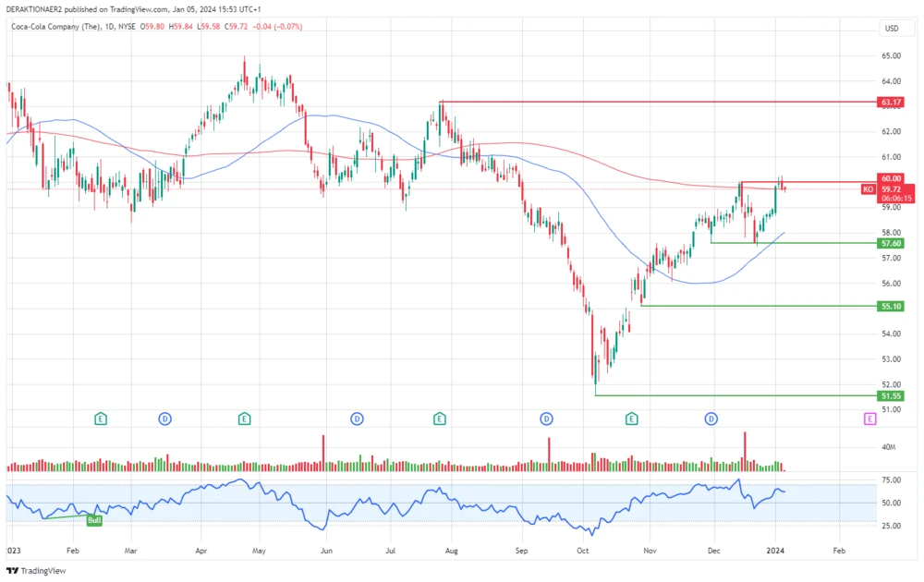Click the tall June volume spike bar
924x582 pixels.
tap(323, 448)
